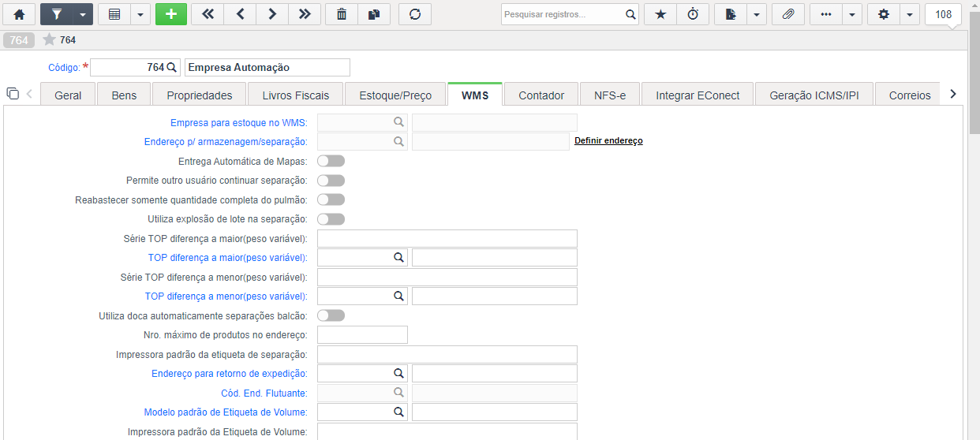Click the stopwatch icon in the toolbar
The height and width of the screenshot is (440, 980).
pyautogui.click(x=693, y=14)
